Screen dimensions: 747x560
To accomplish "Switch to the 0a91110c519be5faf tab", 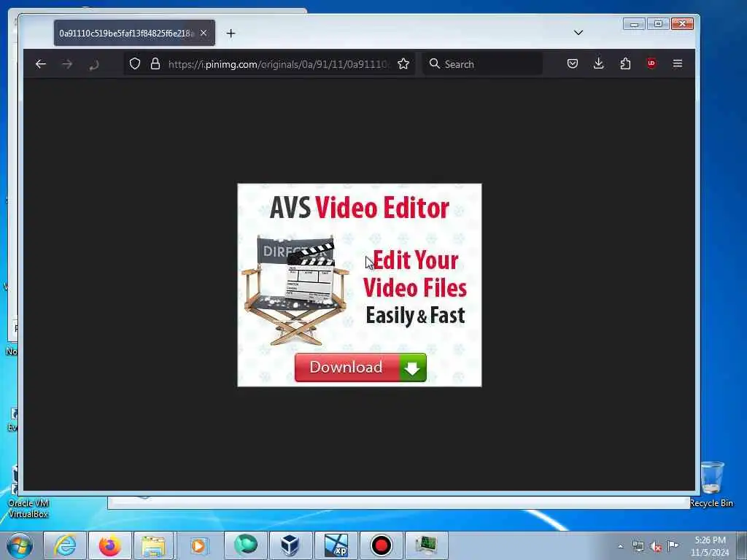I will point(134,33).
